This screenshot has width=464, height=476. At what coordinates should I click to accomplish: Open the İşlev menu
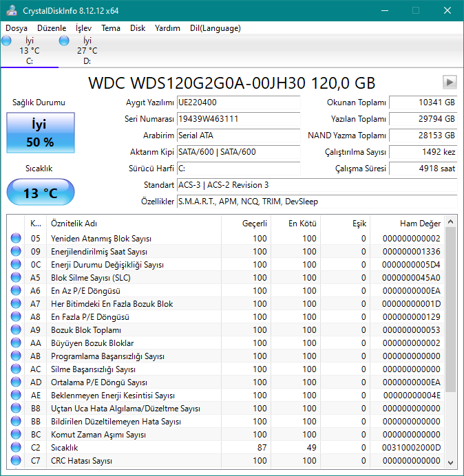tap(83, 28)
